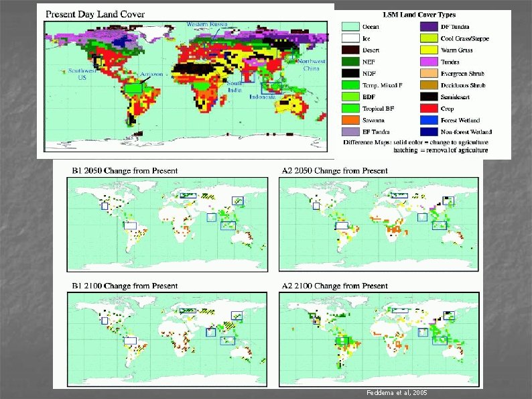
Task: Click the 'Feddema et al, 2005' citation
Action: [397, 393]
